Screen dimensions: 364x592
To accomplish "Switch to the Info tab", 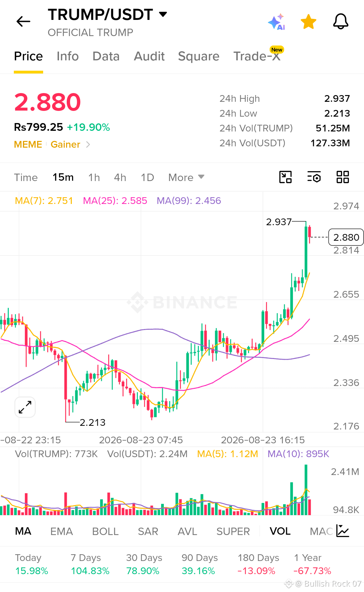I will point(68,56).
